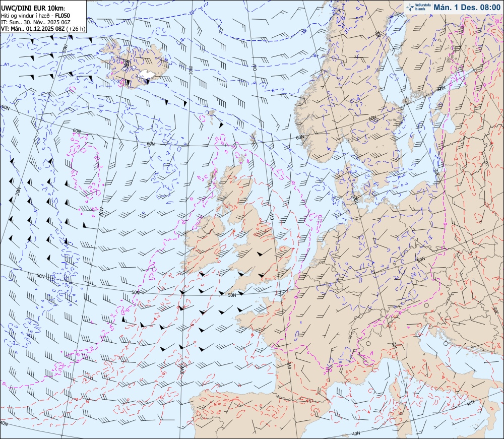
Task: Click the "60N" label off Norway's coast
Action: coord(299,137)
